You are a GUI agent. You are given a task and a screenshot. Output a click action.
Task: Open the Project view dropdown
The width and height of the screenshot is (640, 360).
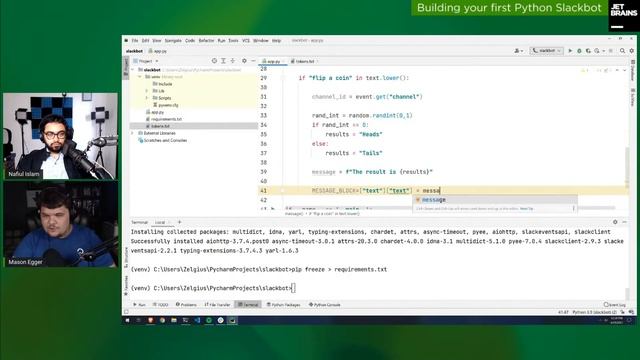click(x=146, y=61)
